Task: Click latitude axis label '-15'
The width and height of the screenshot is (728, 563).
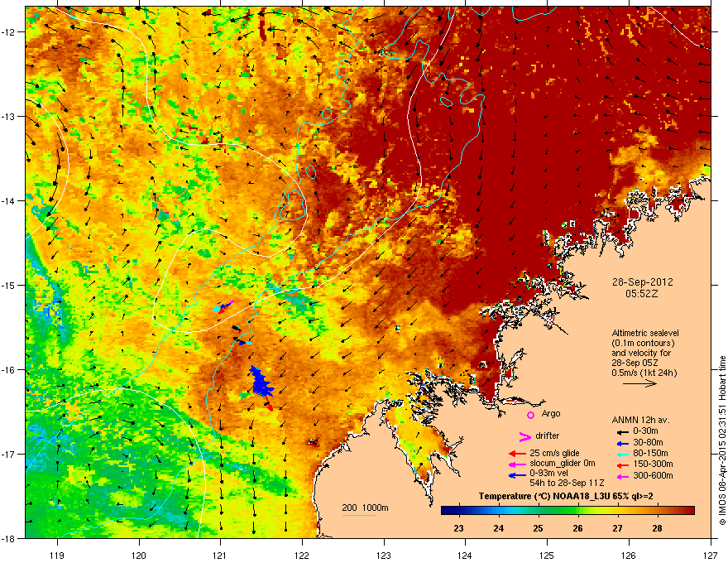Action: 8,285
